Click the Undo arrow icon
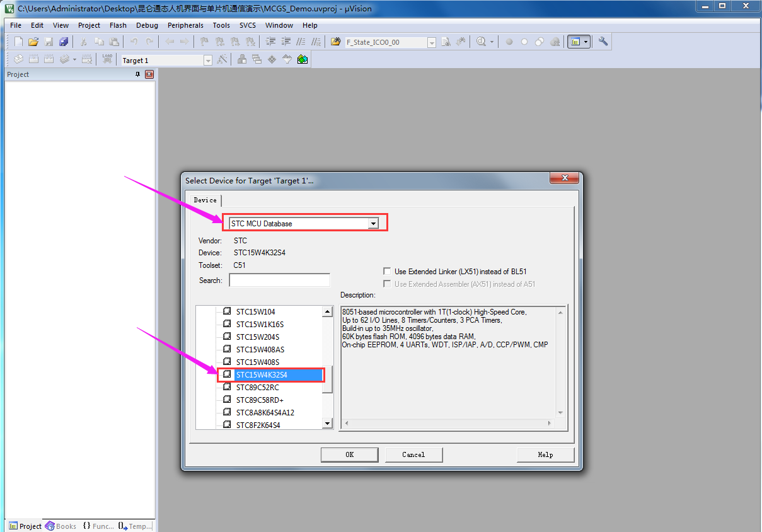 pyautogui.click(x=134, y=42)
